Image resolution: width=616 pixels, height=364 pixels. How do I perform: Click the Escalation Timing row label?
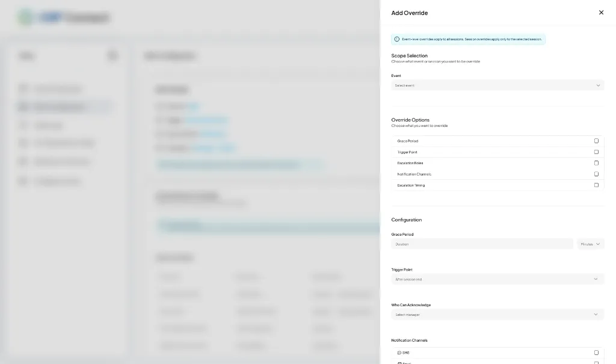[411, 185]
